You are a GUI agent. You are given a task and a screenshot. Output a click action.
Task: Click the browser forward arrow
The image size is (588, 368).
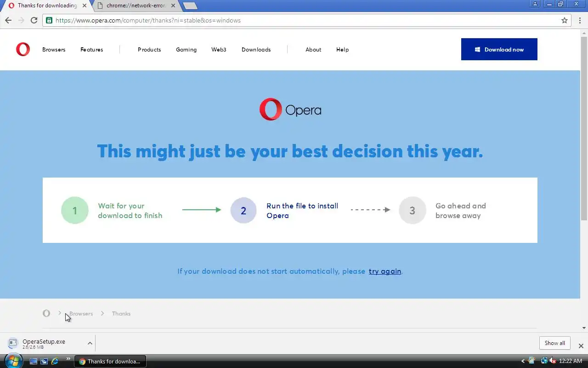click(21, 20)
